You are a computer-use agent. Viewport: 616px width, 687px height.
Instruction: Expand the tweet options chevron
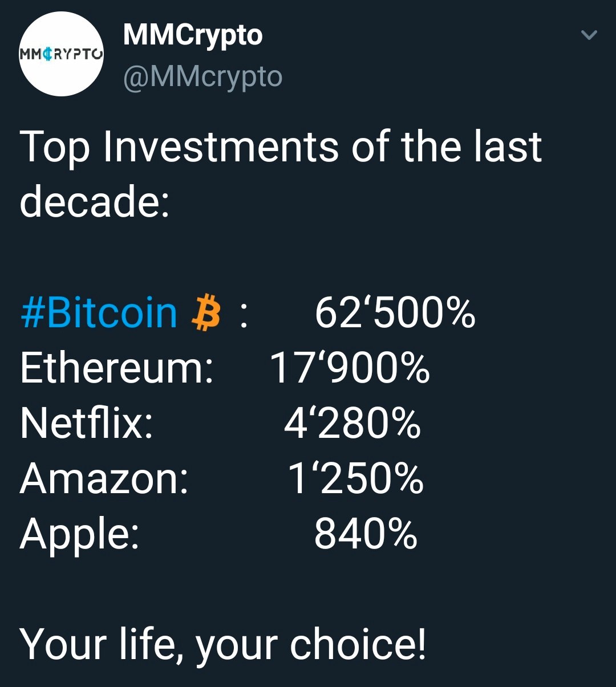[589, 35]
